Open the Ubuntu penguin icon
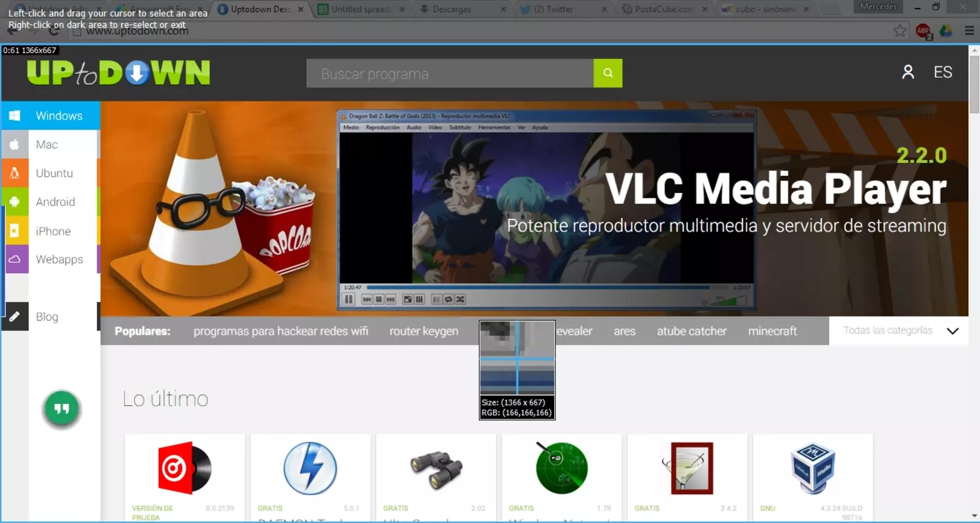980x523 pixels. 14,173
